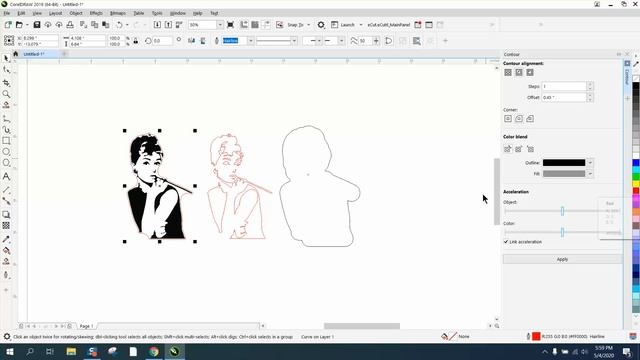Click the Steps input field
This screenshot has width=640, height=360.
[x=564, y=86]
